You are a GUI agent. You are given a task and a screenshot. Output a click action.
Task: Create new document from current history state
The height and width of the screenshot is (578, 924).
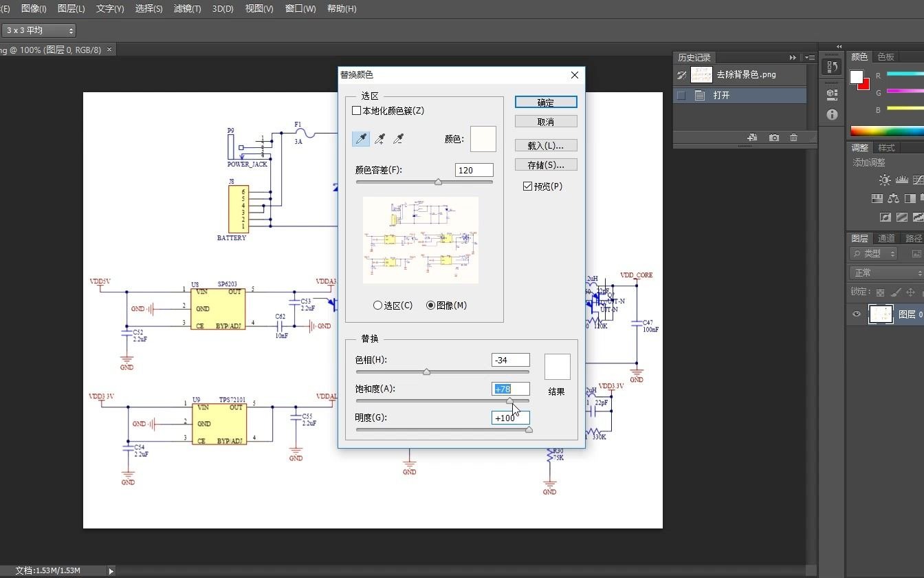(x=752, y=138)
